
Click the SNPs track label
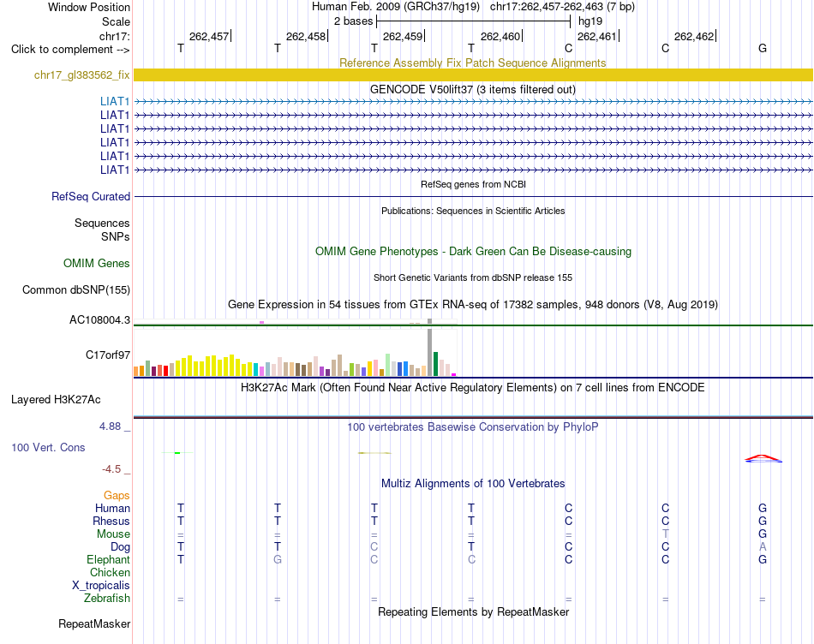click(x=116, y=236)
